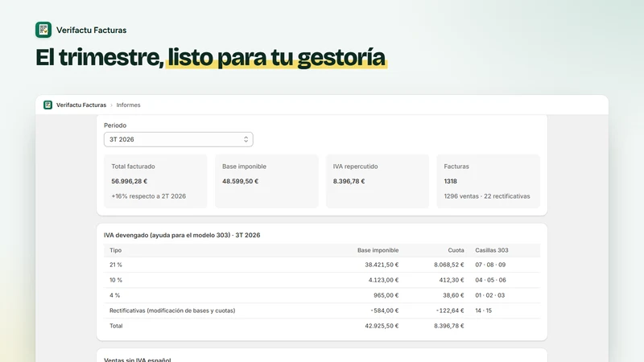This screenshot has width=644, height=362.
Task: Select the Informes breadcrumb item
Action: 128,105
